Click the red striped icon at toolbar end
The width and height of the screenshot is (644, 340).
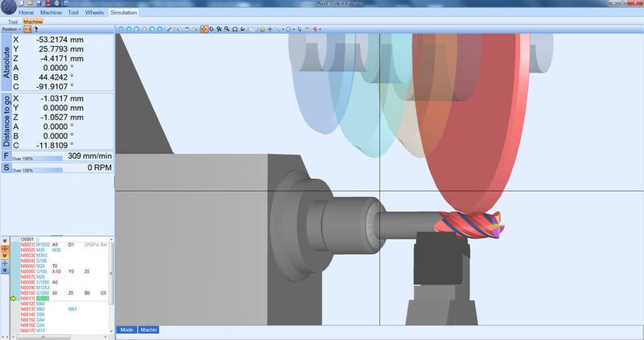315,29
